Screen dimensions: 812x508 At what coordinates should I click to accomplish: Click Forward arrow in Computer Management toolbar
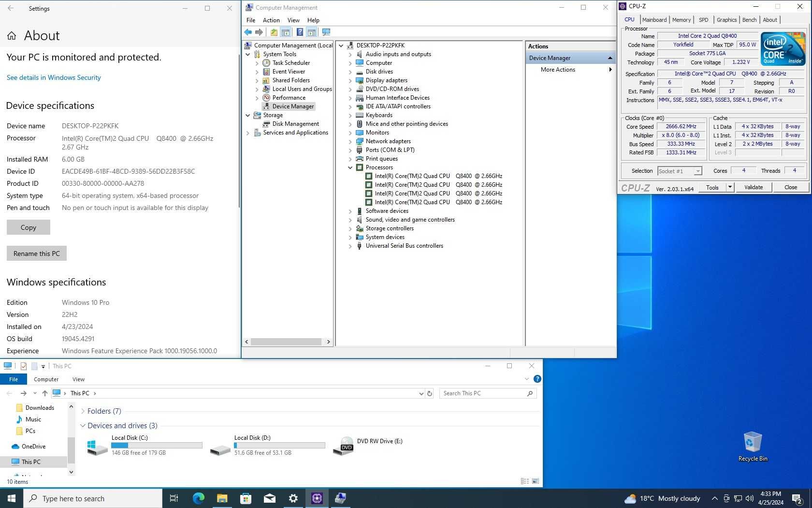pyautogui.click(x=259, y=32)
